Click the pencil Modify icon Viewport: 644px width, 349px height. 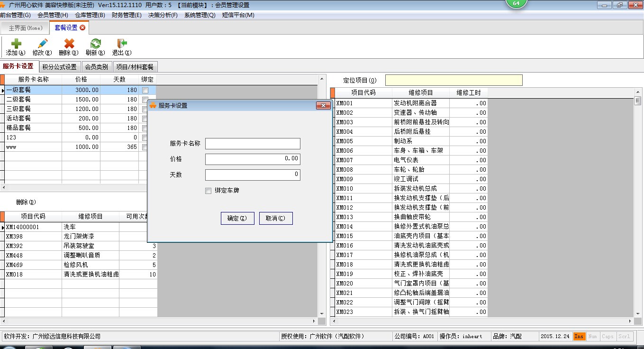42,44
